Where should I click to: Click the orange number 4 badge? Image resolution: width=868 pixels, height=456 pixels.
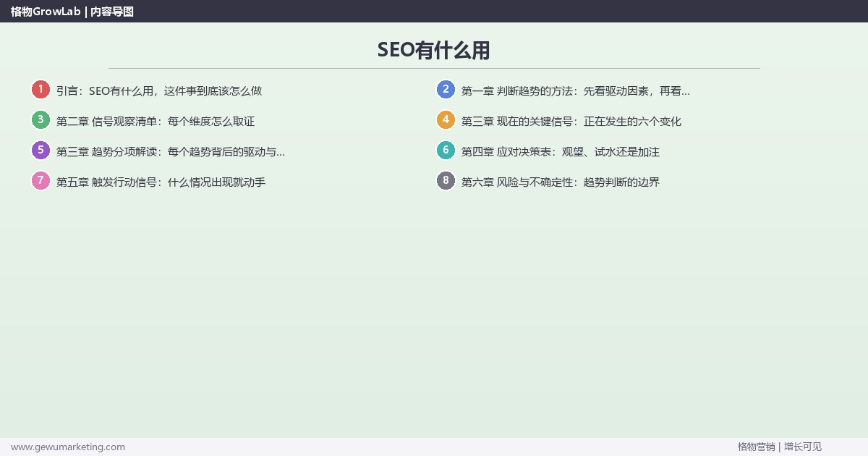point(446,120)
